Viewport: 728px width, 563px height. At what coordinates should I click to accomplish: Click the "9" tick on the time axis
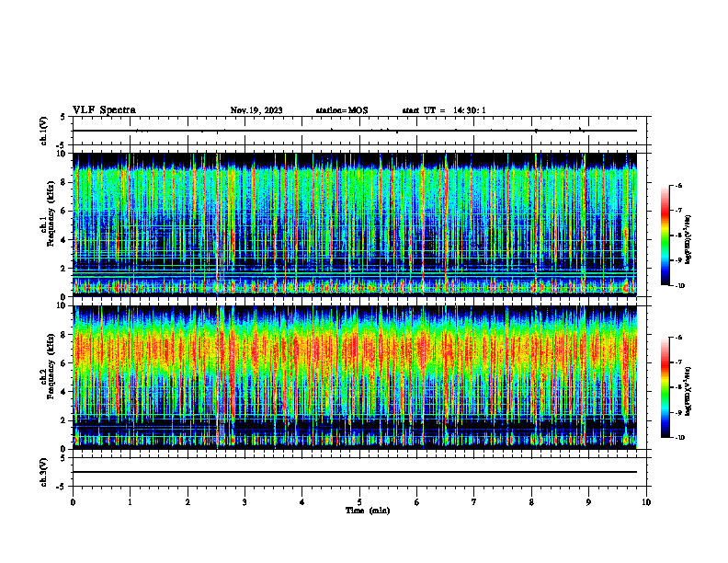(588, 502)
